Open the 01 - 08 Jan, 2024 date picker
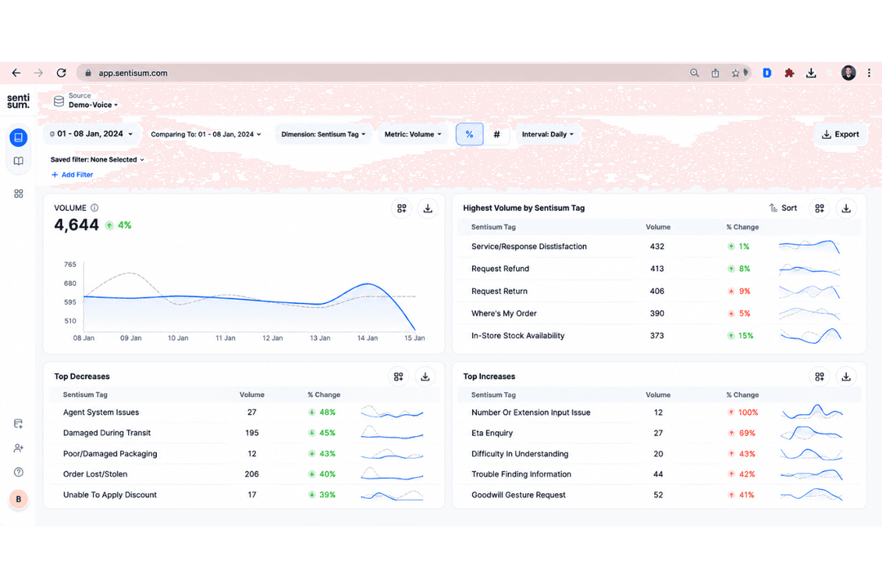 91,134
